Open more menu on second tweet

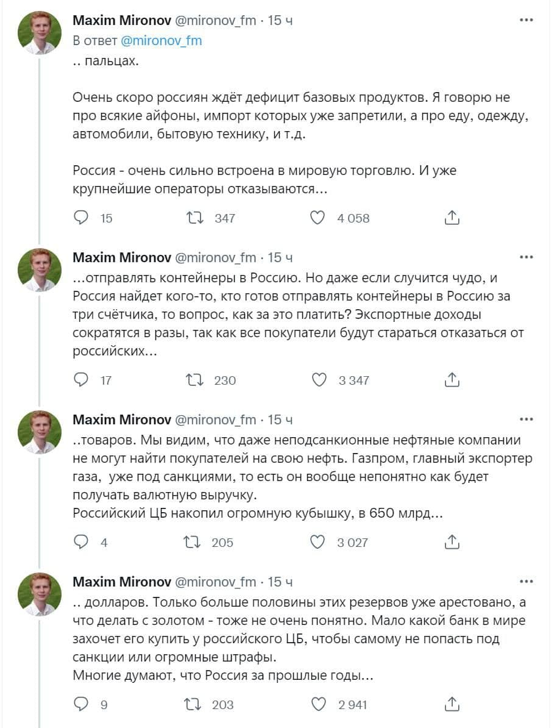click(526, 257)
